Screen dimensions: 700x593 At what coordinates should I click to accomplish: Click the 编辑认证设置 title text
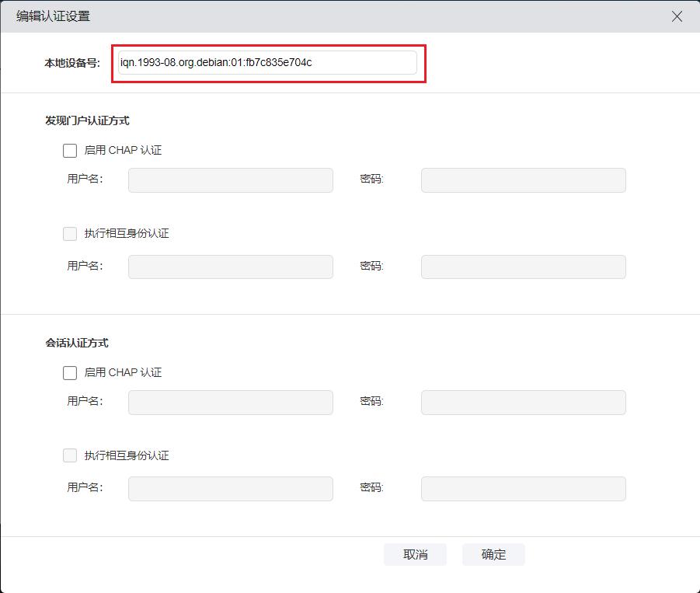(x=53, y=16)
